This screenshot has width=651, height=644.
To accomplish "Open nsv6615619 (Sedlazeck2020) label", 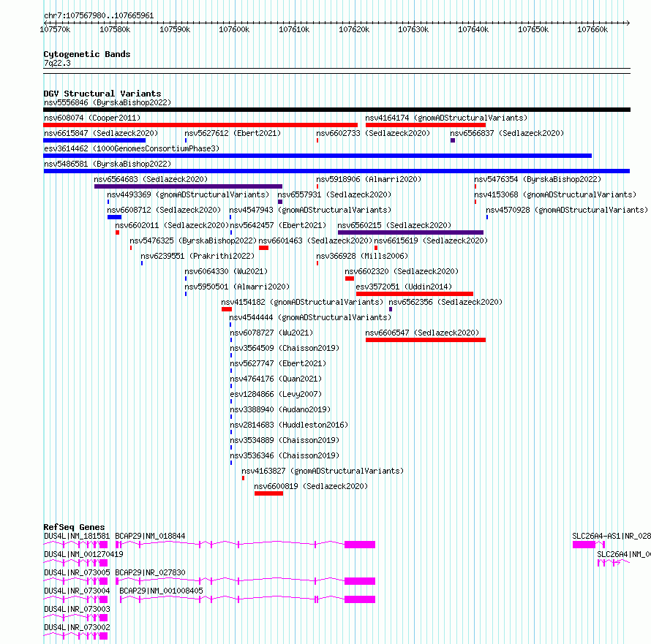I will point(431,240).
